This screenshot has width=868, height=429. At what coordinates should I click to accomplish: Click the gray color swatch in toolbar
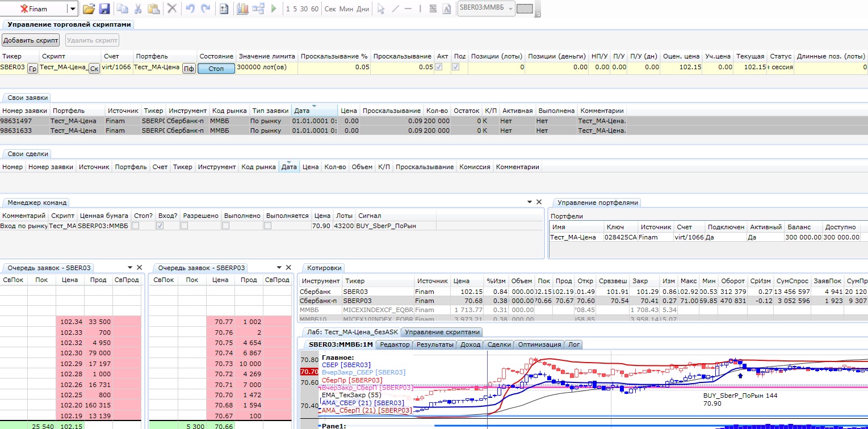tap(525, 9)
